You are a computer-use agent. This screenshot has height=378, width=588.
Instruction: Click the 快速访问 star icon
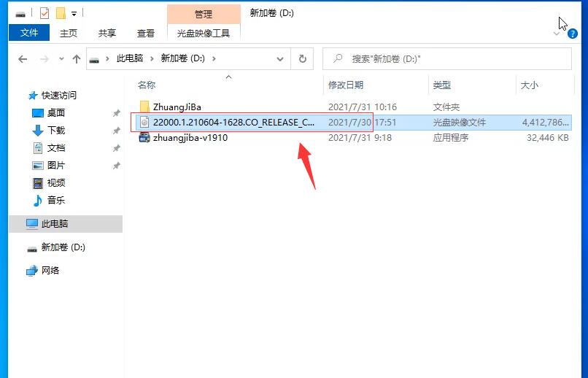33,96
